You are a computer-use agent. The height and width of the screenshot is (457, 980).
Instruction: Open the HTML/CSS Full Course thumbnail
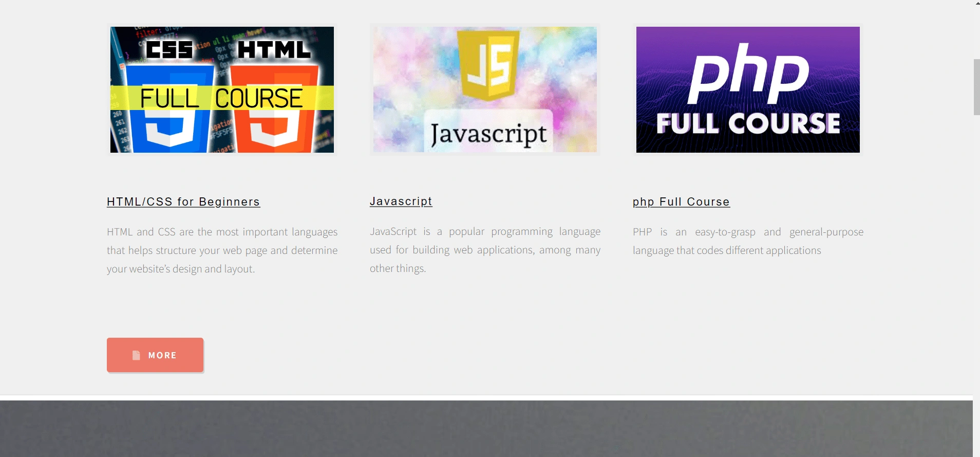point(222,89)
